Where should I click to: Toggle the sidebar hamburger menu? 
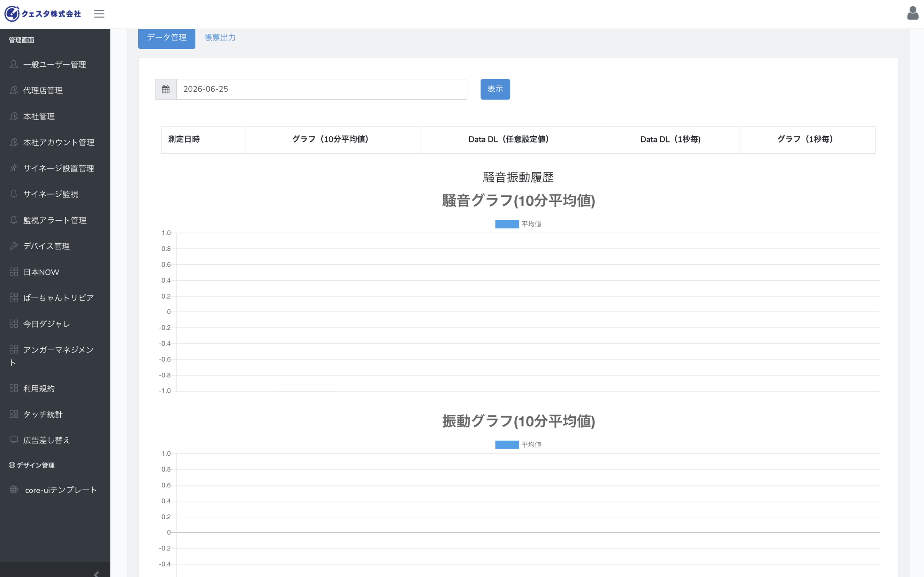(99, 14)
